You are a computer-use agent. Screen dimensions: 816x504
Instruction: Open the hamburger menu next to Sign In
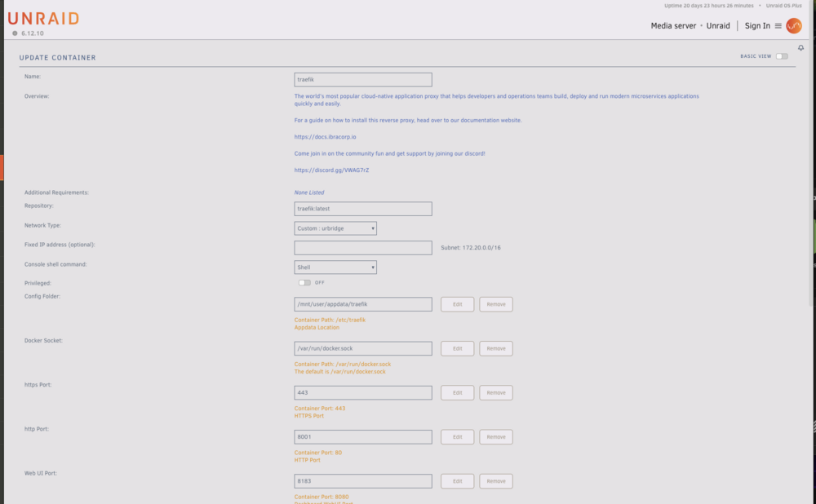coord(778,25)
